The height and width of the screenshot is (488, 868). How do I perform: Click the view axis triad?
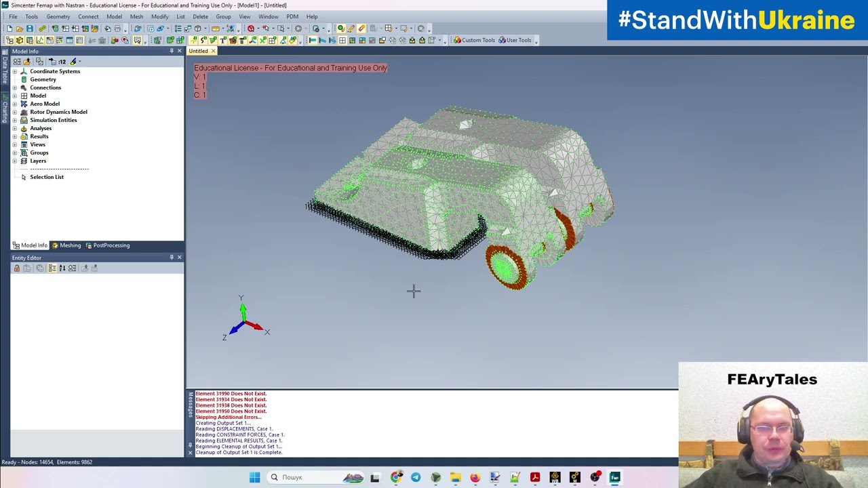245,319
